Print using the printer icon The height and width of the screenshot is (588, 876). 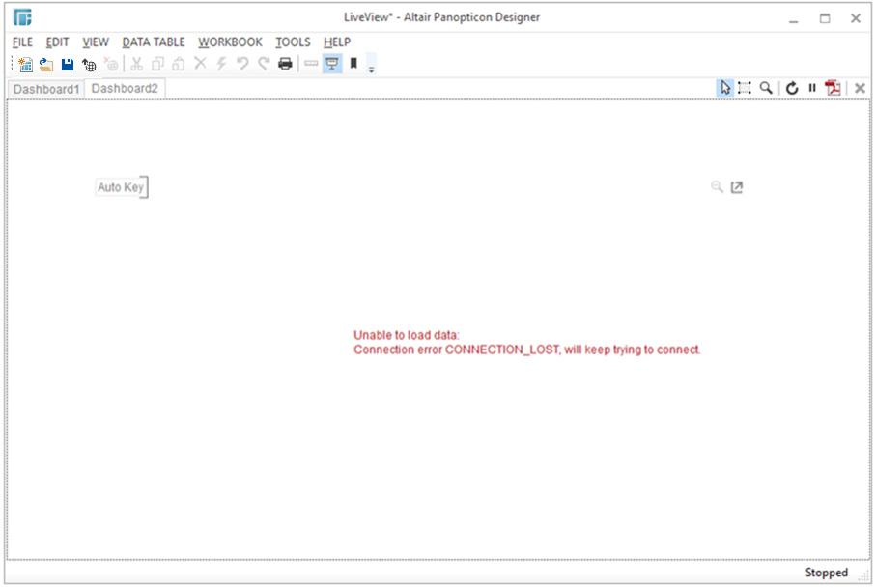click(285, 64)
